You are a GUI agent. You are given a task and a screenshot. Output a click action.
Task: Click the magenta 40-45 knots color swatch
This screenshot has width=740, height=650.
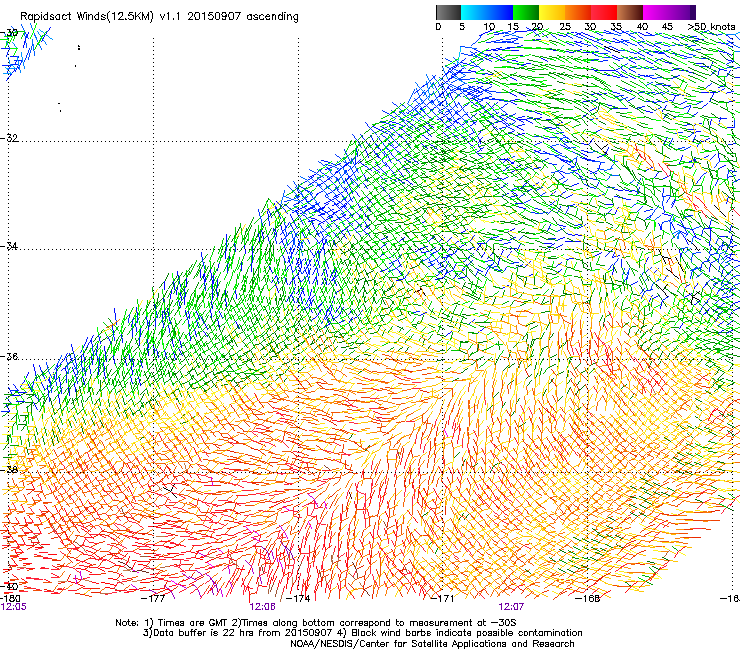coord(656,12)
